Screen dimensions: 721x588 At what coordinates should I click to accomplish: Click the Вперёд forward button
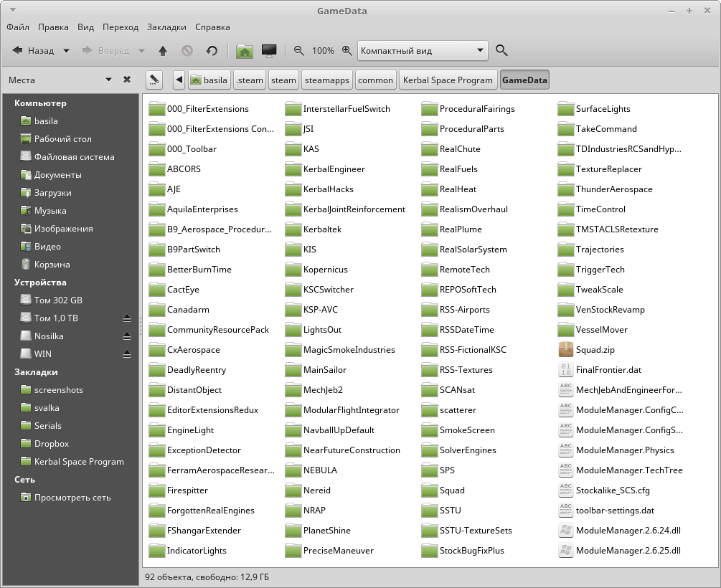tap(106, 51)
